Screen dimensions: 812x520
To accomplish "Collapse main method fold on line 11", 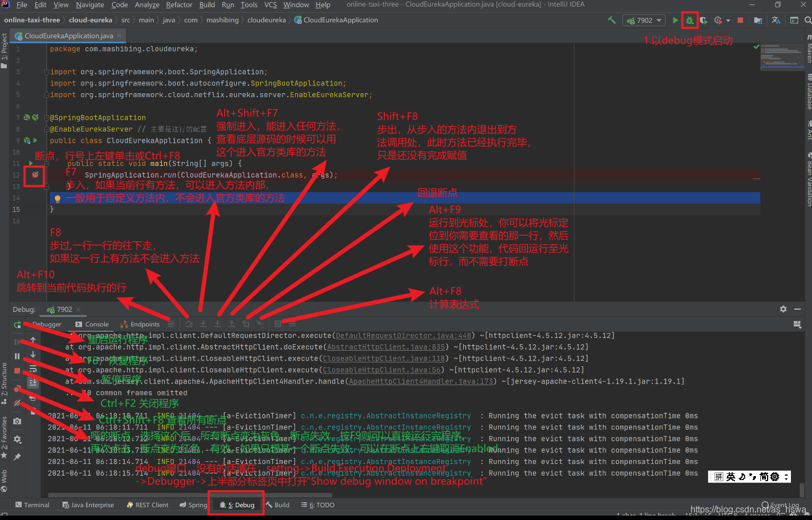I will (x=47, y=164).
